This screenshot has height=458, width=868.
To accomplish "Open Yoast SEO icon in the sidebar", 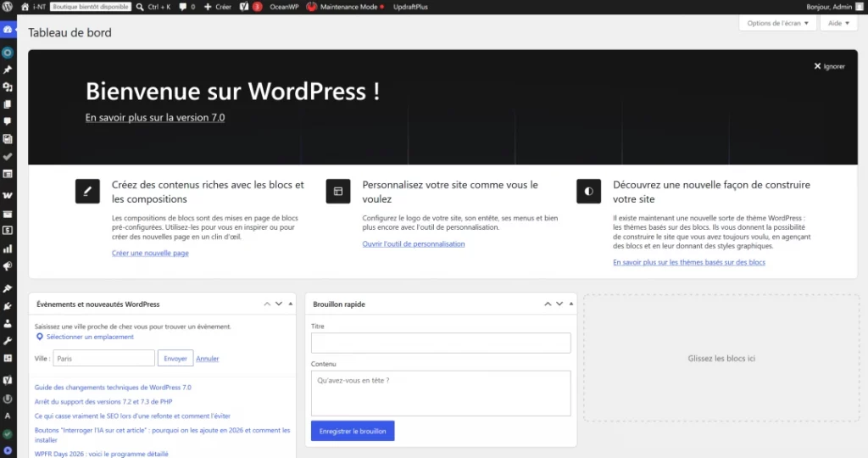I will [8, 380].
